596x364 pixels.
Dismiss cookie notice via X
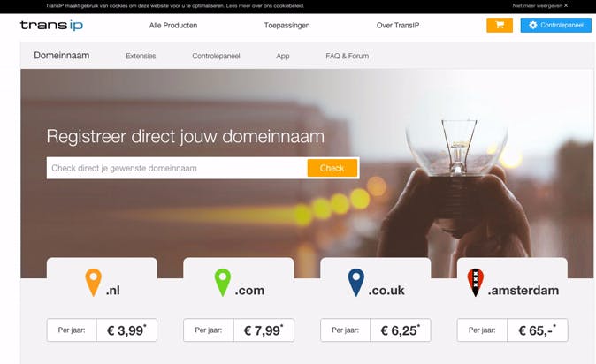[566, 5]
